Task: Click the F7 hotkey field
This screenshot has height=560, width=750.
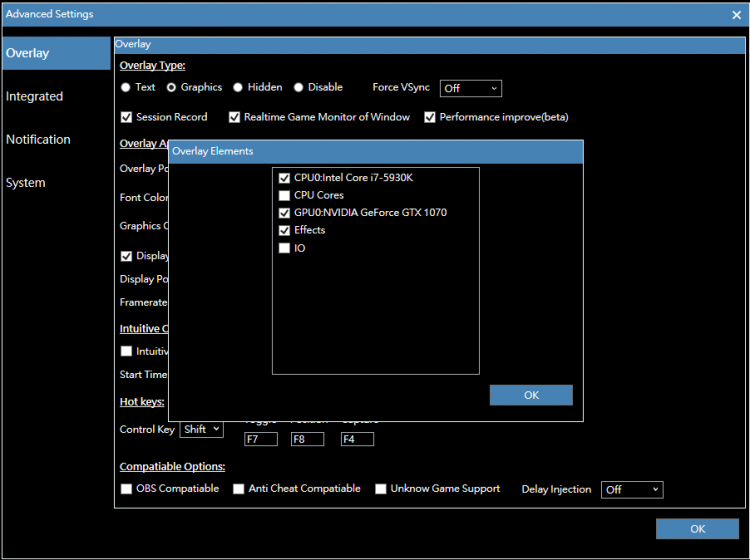Action: coord(261,439)
